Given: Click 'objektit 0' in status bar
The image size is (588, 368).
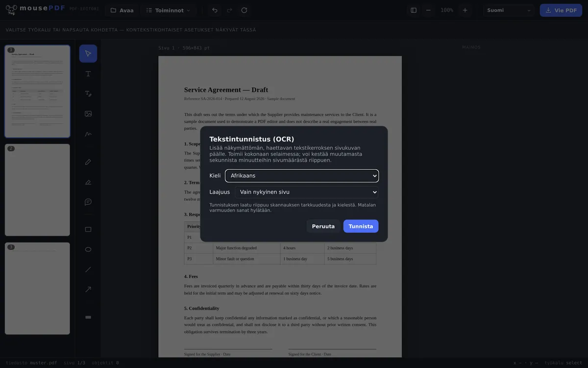Looking at the screenshot, I should click(105, 363).
